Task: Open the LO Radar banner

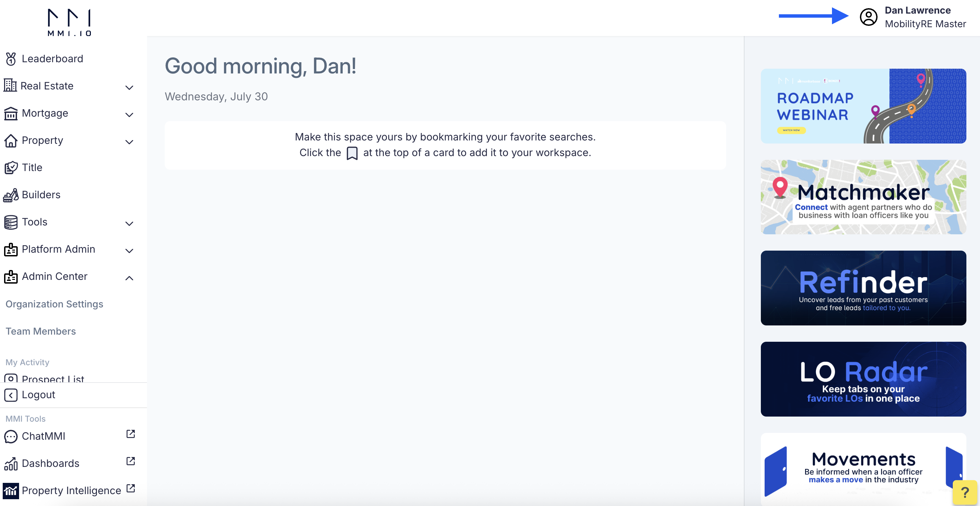Action: pos(863,379)
